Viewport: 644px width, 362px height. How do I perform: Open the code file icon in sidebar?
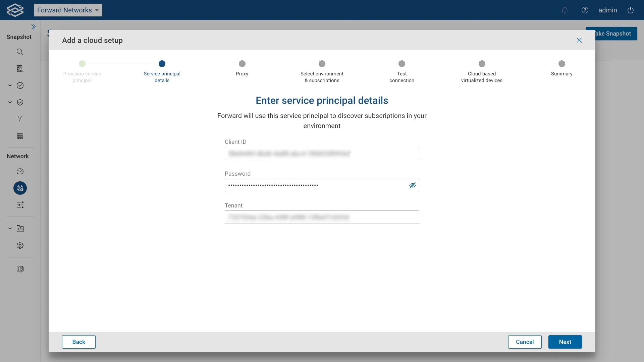click(20, 229)
